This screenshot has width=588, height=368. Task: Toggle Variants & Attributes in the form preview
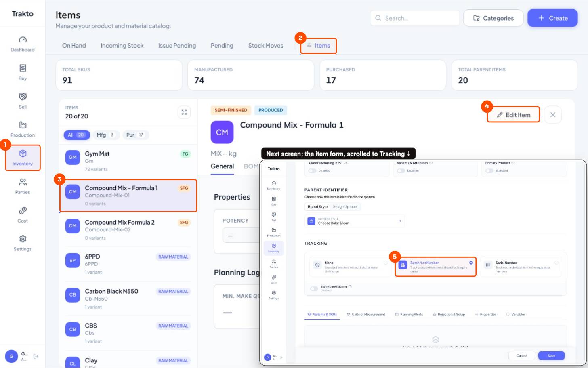click(x=401, y=171)
